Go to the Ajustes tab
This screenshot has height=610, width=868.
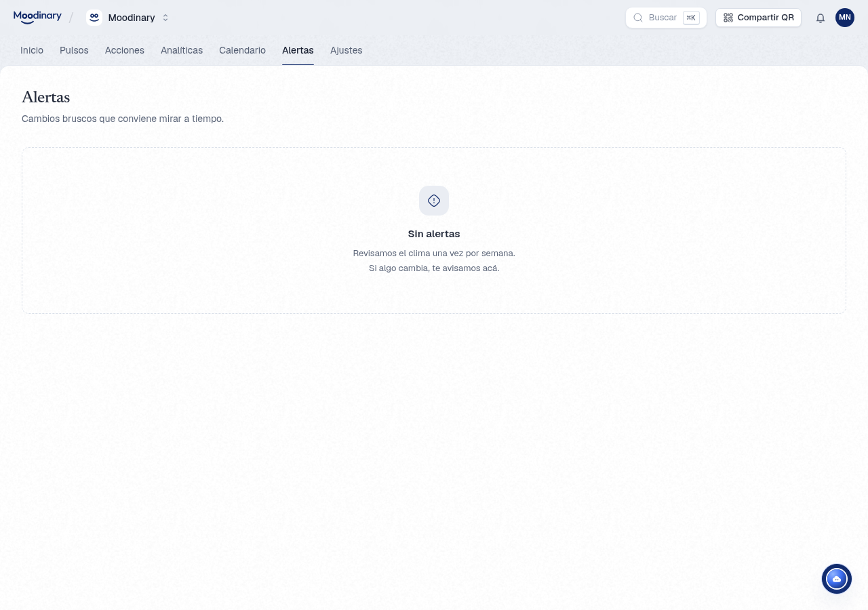pyautogui.click(x=347, y=50)
